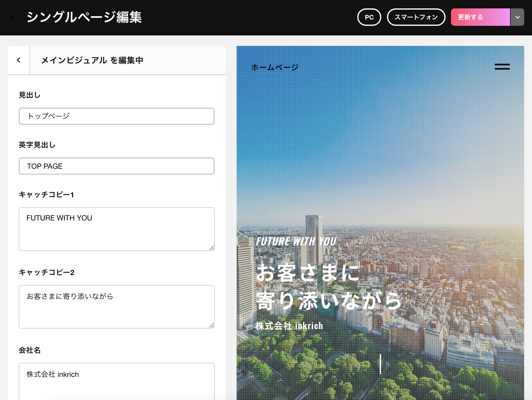Click the 更新する button
Image resolution: width=532 pixels, height=400 pixels.
pos(480,17)
